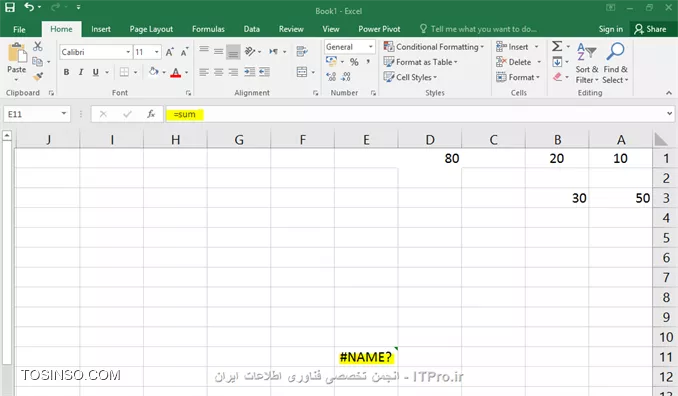Click the Increase Decimal icon
678x396 pixels.
(331, 77)
